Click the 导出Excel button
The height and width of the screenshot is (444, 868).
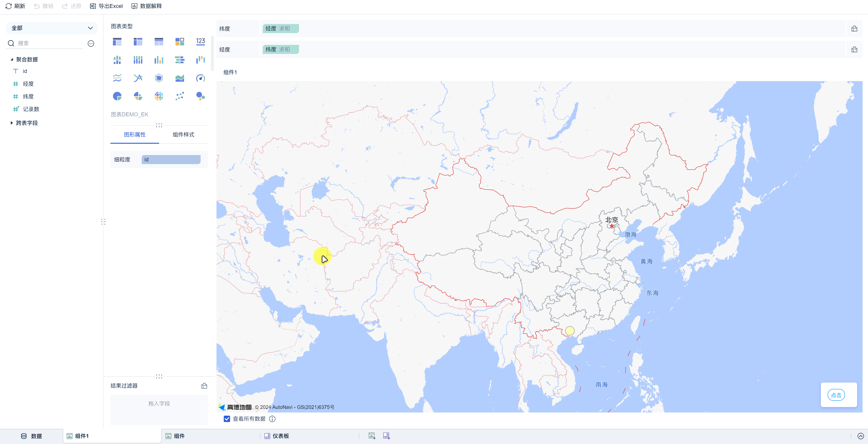point(107,6)
